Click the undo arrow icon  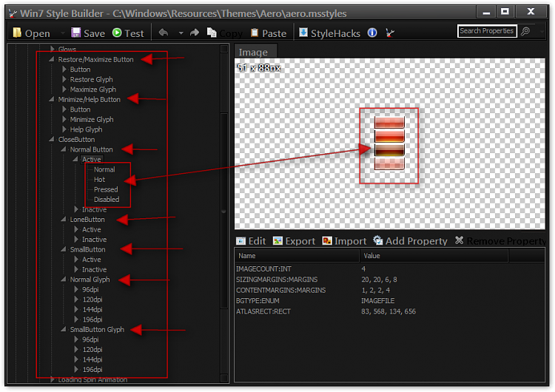[x=164, y=33]
